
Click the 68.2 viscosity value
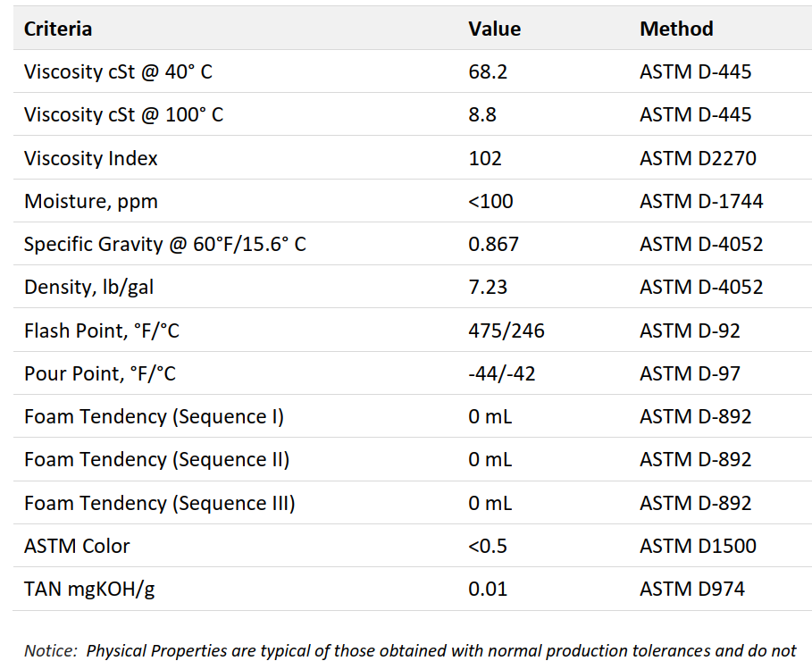(x=488, y=72)
